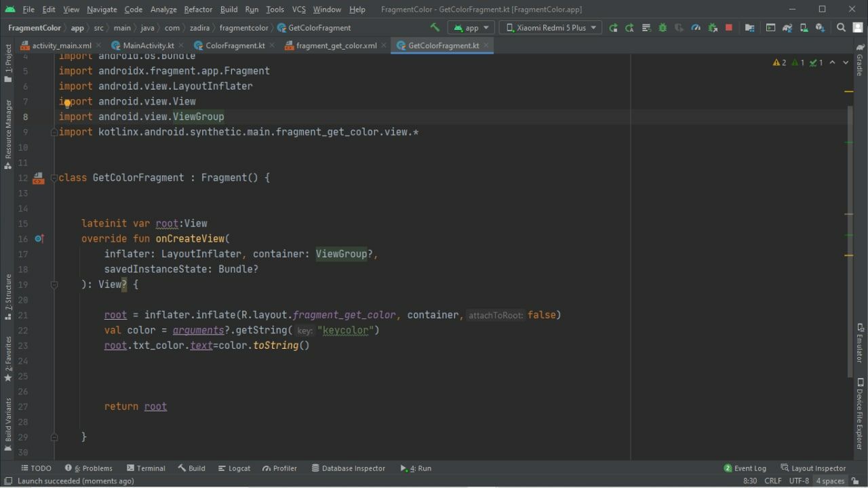The width and height of the screenshot is (868, 488).
Task: Open the app run configuration dropdown
Action: pos(472,28)
